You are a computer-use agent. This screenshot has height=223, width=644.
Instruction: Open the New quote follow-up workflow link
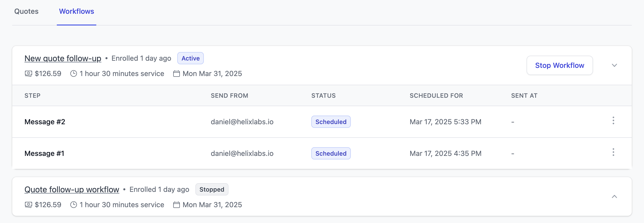[x=63, y=58]
